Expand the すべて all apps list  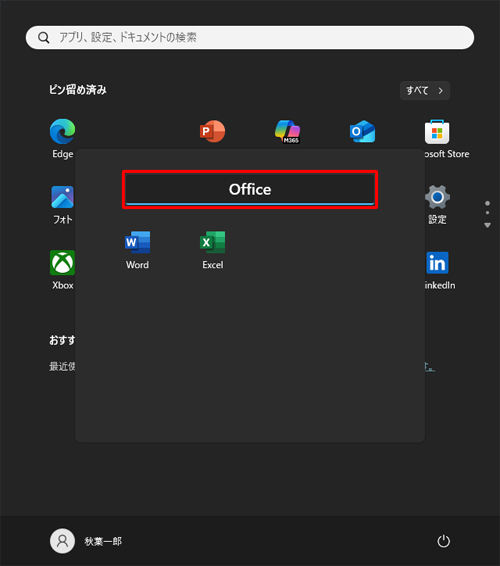425,90
